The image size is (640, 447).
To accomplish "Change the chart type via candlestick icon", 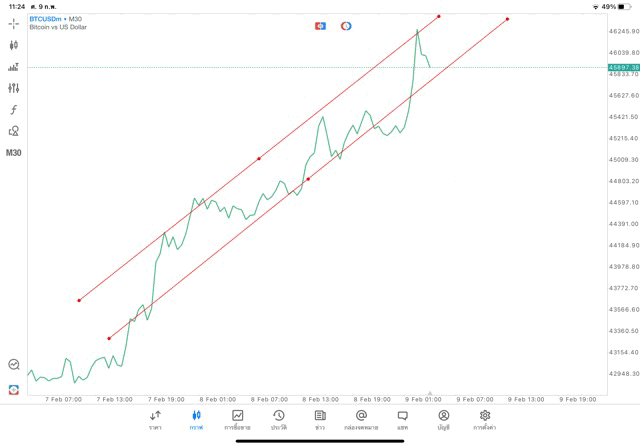I will pyautogui.click(x=13, y=45).
